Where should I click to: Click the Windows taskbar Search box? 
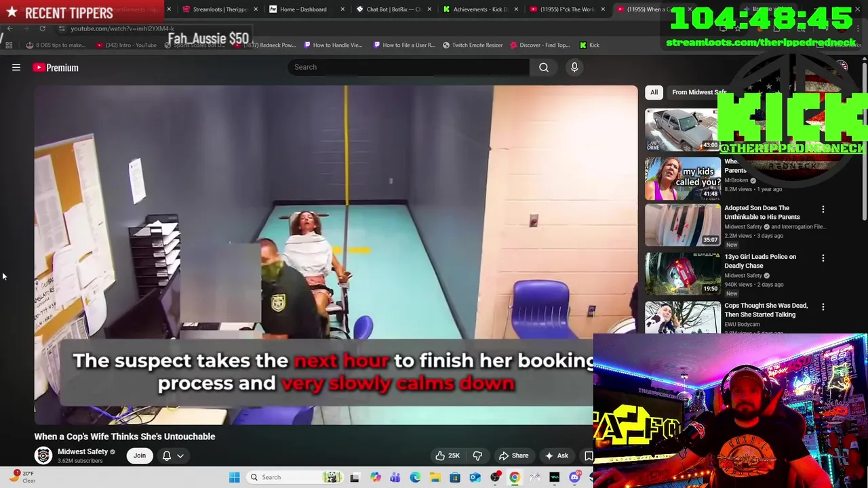(x=294, y=477)
